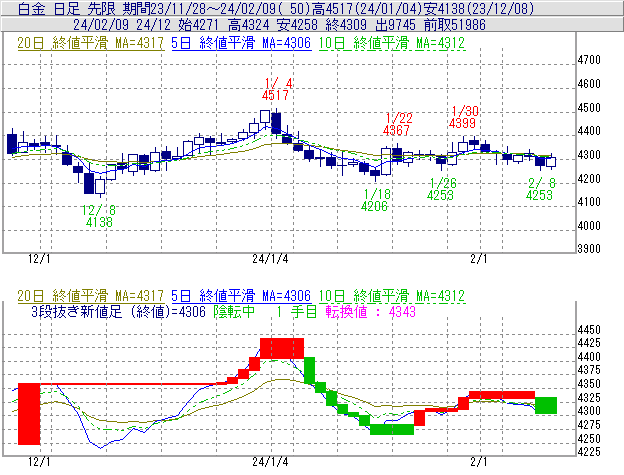Click the 10日 終値平滑 MA=4312 label in the lower chart
The height and width of the screenshot is (475, 624).
pos(392,296)
